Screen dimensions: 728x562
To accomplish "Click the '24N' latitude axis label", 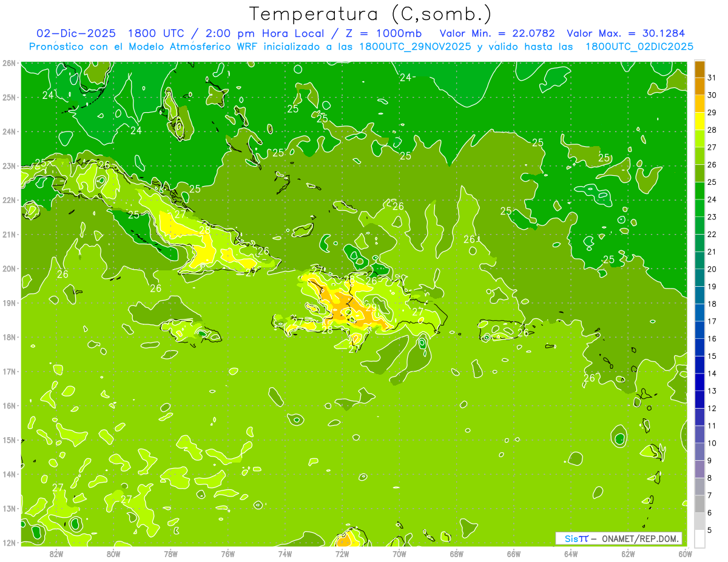I will [8, 132].
